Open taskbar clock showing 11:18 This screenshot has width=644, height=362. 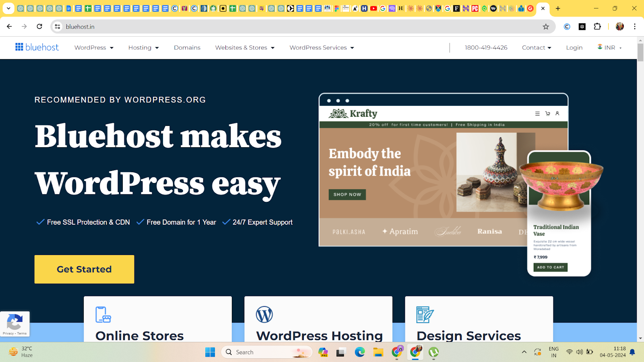[613, 352]
